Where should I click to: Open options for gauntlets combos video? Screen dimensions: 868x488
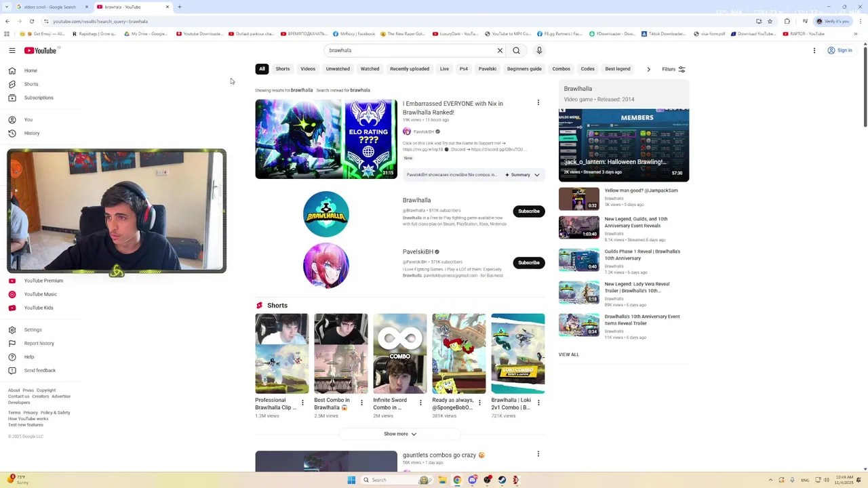[538, 454]
